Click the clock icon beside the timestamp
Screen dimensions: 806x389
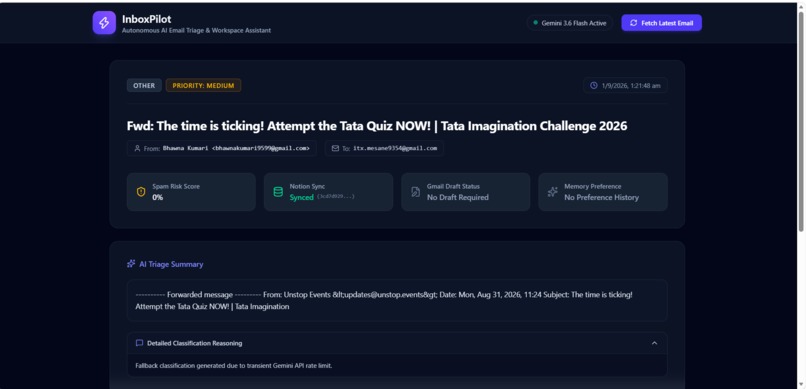tap(594, 85)
